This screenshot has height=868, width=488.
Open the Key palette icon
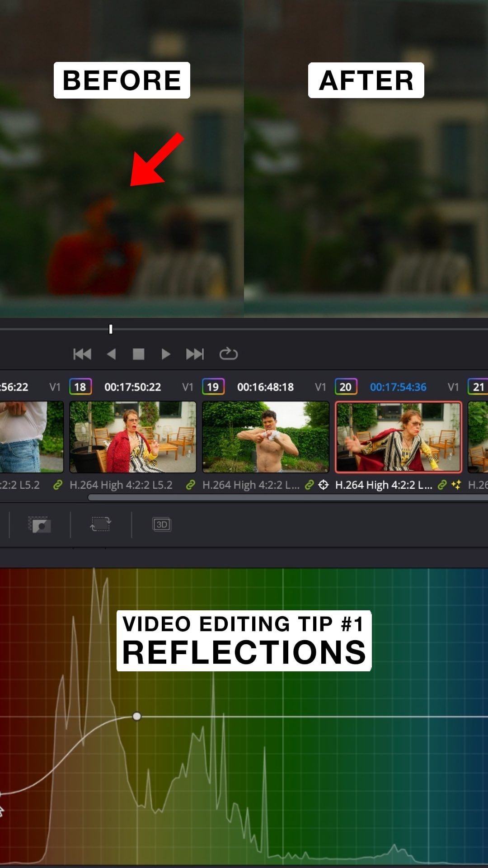tap(40, 524)
